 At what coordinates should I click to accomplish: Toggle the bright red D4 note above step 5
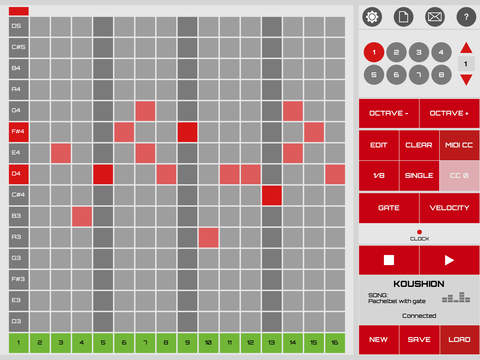coord(103,174)
